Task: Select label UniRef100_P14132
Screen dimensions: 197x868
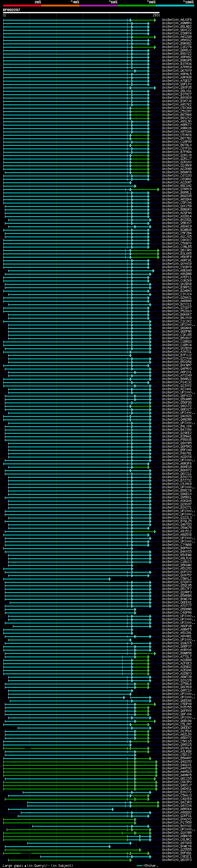Action: pyautogui.click(x=177, y=382)
